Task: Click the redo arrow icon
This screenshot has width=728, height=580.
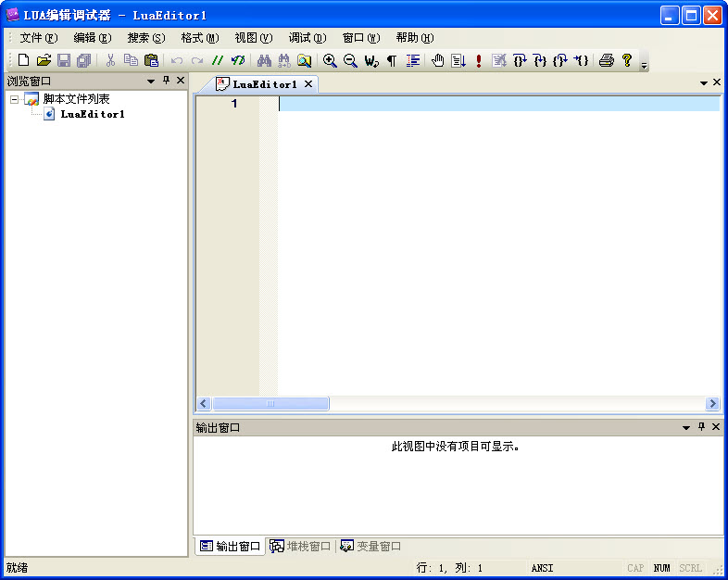Action: pos(197,60)
